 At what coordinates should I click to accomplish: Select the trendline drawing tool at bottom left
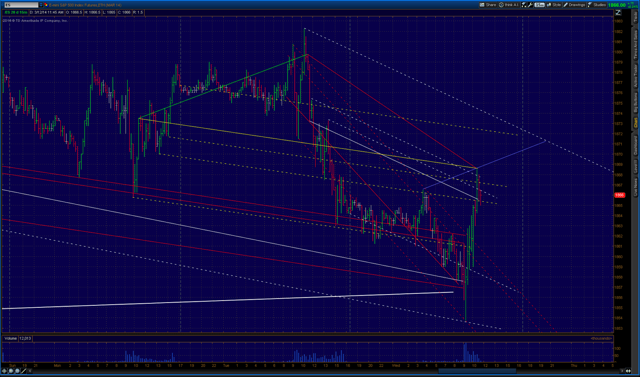pos(24,371)
